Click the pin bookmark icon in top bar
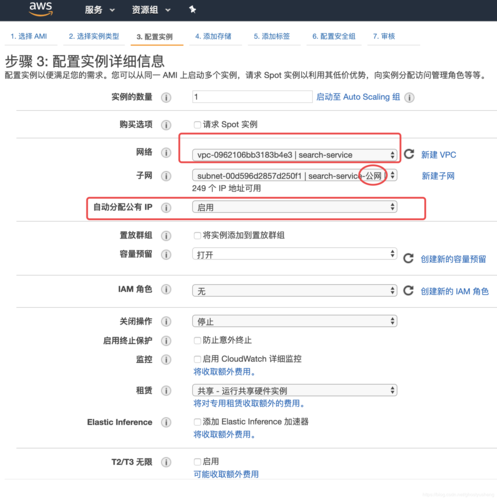The height and width of the screenshot is (500, 497). coord(192,10)
